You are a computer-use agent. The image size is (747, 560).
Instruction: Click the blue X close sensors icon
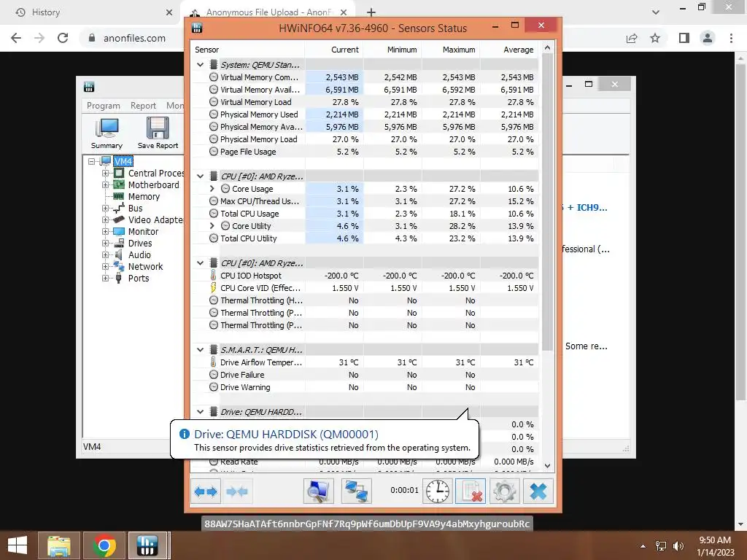[x=538, y=491]
